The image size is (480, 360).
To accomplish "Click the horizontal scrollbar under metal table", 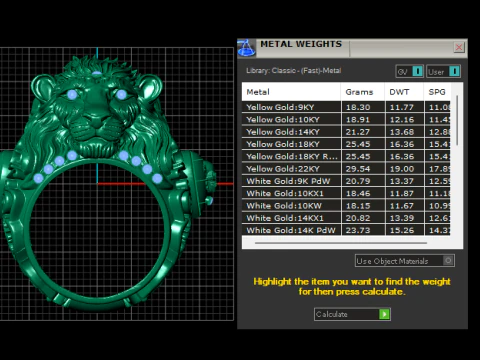I will click(341, 243).
